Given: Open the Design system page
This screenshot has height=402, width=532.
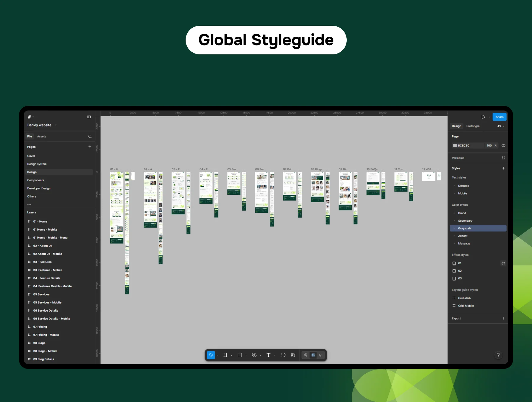Looking at the screenshot, I should click(x=37, y=164).
